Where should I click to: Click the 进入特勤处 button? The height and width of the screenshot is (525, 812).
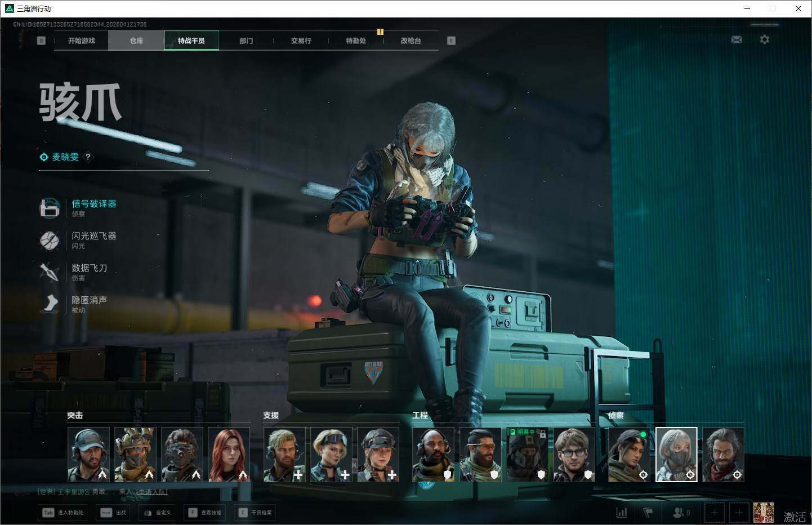[x=63, y=513]
